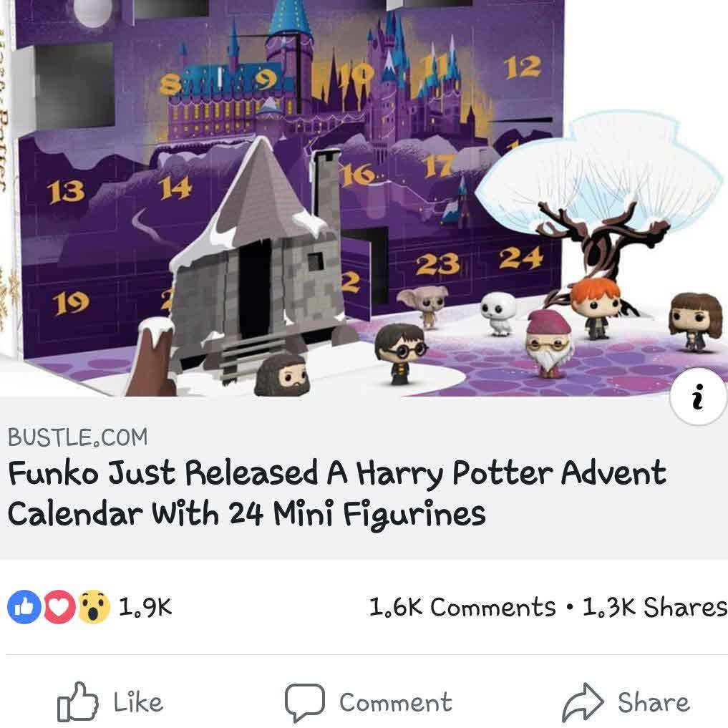This screenshot has width=728, height=728.
Task: Click the snowy Whomping Willow tree
Action: (x=599, y=204)
